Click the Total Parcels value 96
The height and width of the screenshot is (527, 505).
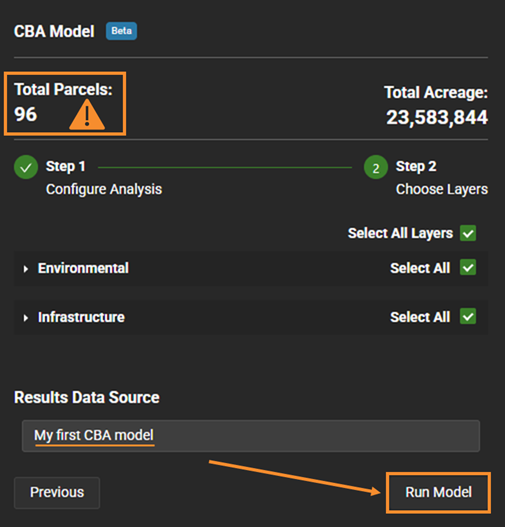(x=26, y=114)
